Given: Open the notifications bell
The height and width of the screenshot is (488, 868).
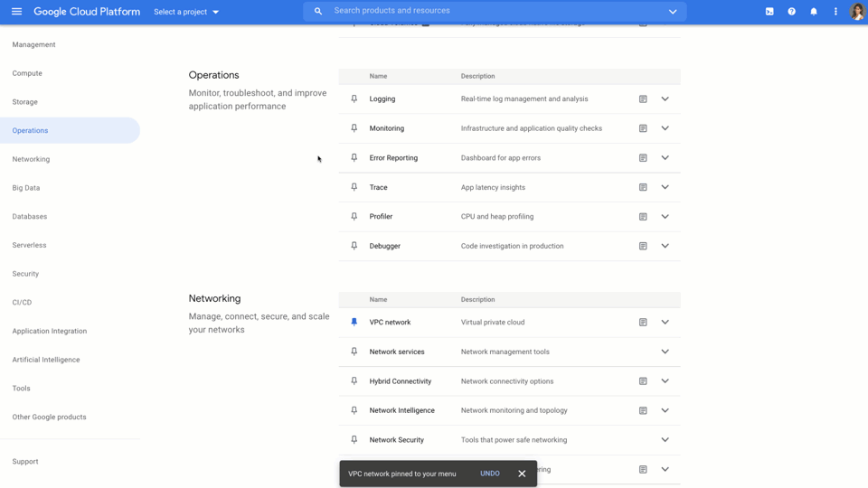Looking at the screenshot, I should pyautogui.click(x=814, y=12).
